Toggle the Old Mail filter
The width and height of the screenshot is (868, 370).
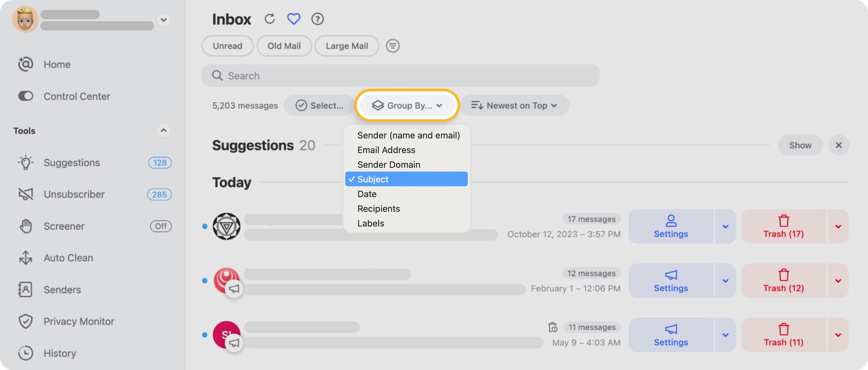click(x=284, y=46)
